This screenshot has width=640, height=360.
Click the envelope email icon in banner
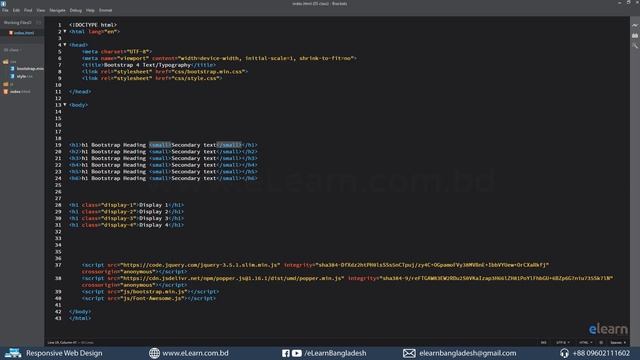(x=409, y=353)
